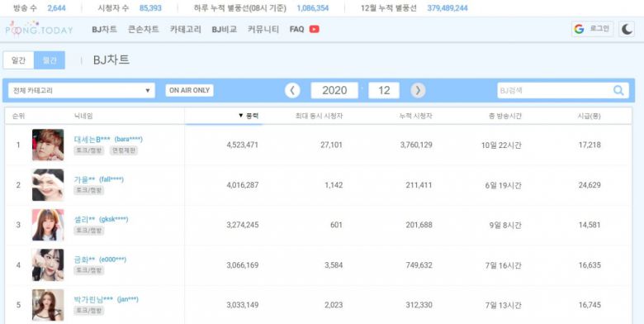
Task: Click the 3,274,245 value in rank 3 row
Action: tap(242, 225)
